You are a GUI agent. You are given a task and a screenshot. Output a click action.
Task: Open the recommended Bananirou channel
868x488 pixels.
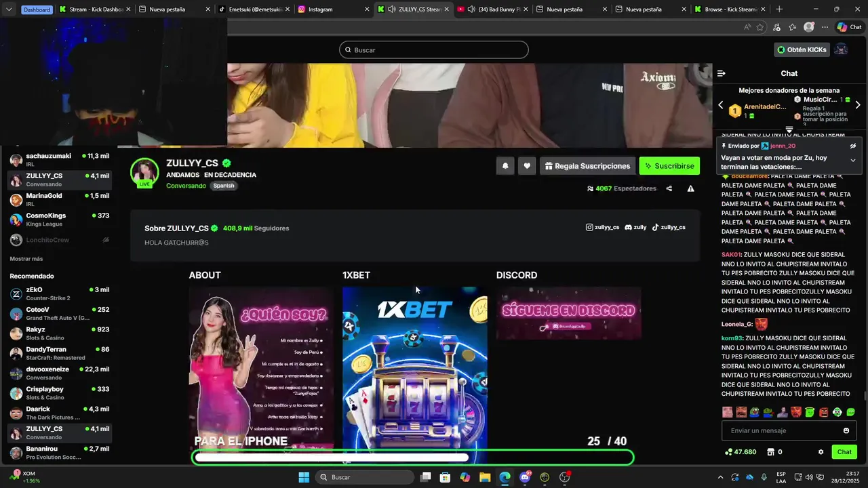point(60,452)
